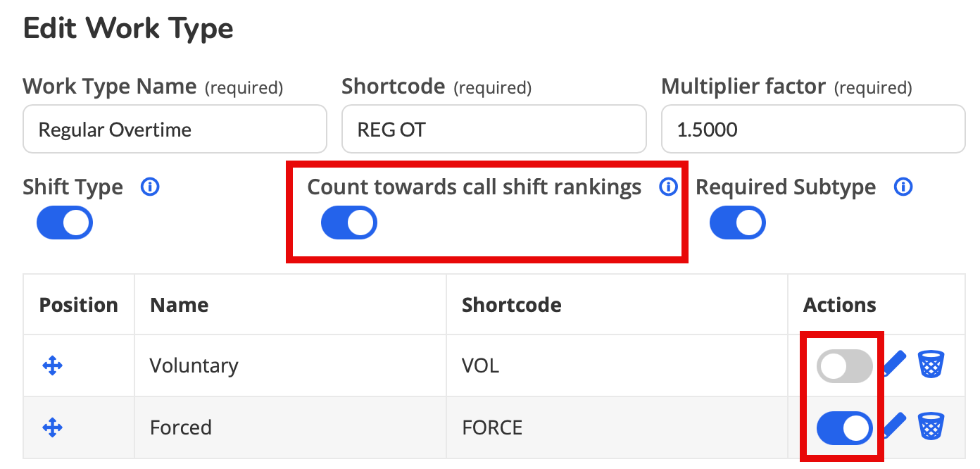Select the FORCE shortcode cell
980x469 pixels.
(617, 427)
